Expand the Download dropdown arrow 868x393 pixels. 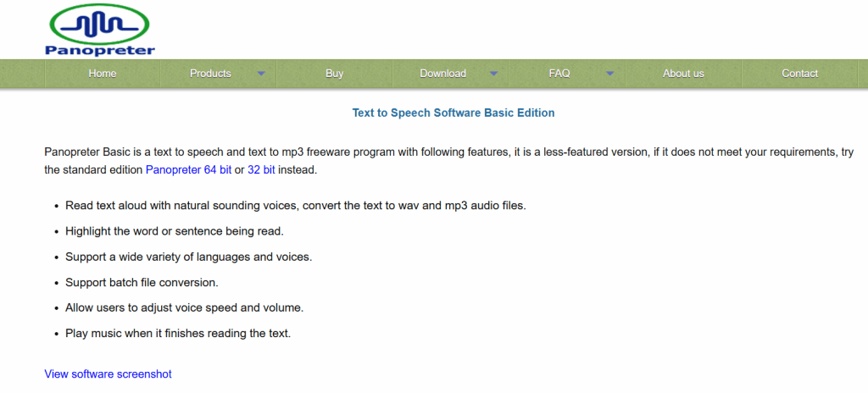[x=494, y=74]
